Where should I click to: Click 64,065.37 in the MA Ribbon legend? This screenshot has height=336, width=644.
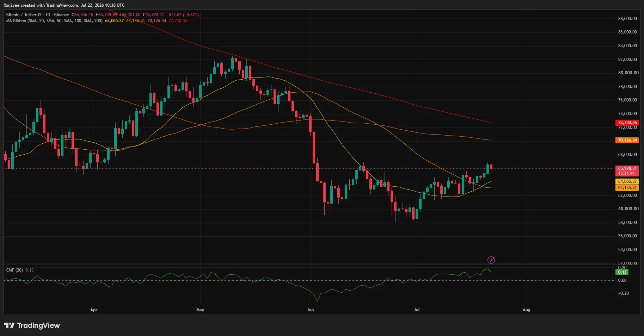pos(114,21)
